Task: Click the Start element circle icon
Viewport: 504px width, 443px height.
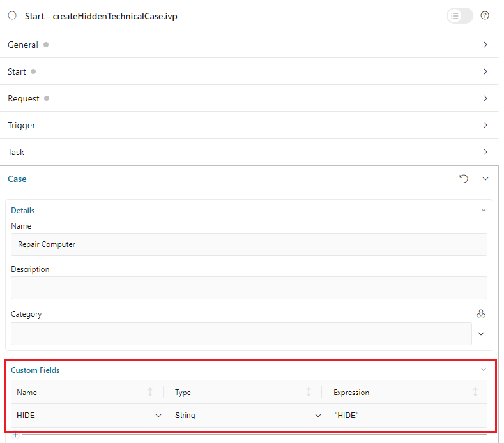Action: coord(12,16)
